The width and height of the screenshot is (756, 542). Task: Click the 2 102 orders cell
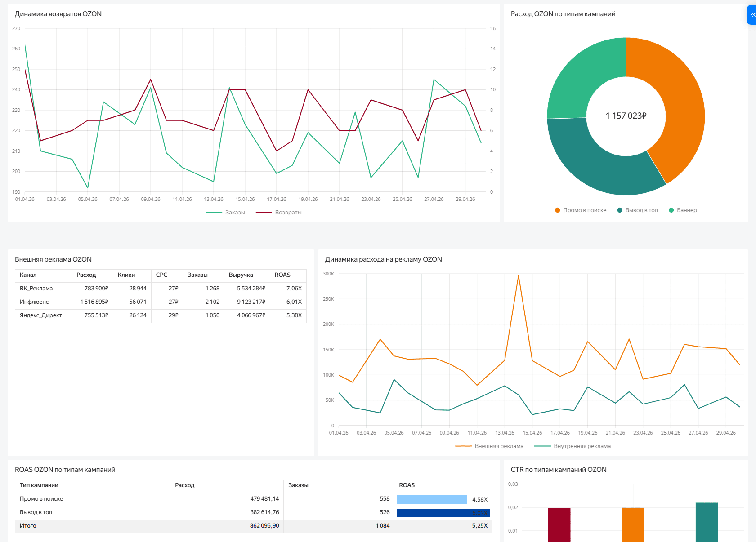pyautogui.click(x=204, y=302)
